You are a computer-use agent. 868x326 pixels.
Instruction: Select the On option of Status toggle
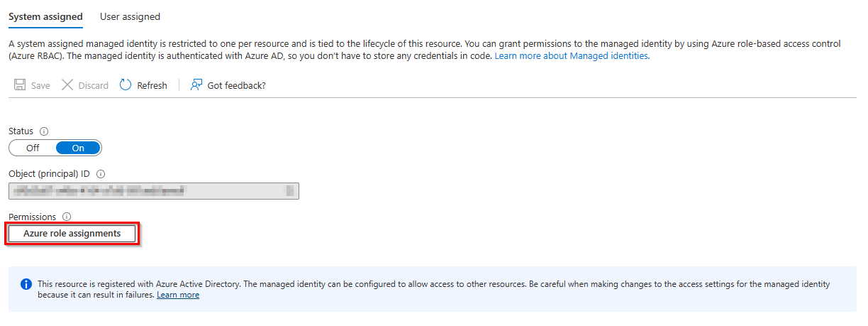tap(78, 148)
